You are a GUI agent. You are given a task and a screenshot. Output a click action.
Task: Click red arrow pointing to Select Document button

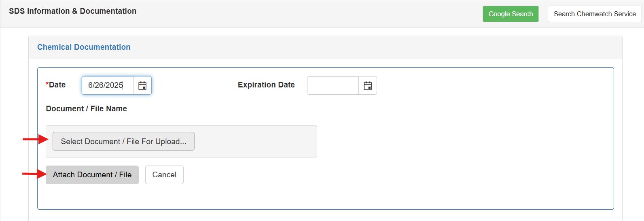(35, 139)
